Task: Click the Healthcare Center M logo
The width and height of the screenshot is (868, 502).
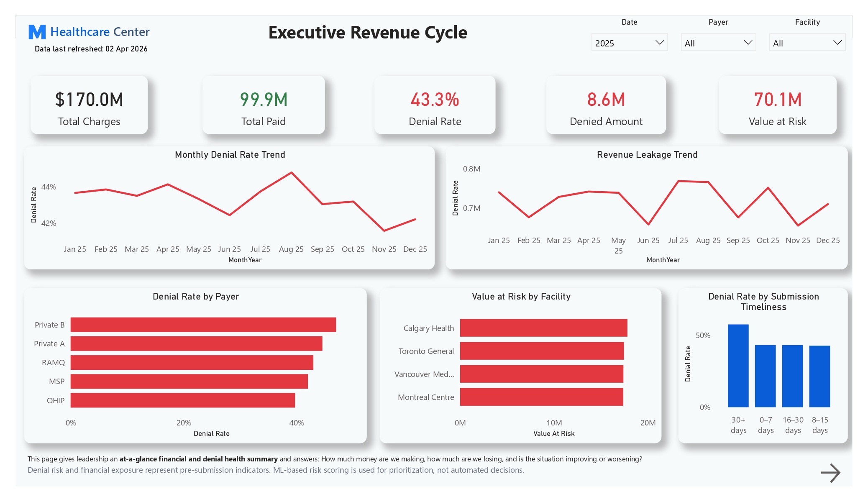Action: [x=37, y=32]
